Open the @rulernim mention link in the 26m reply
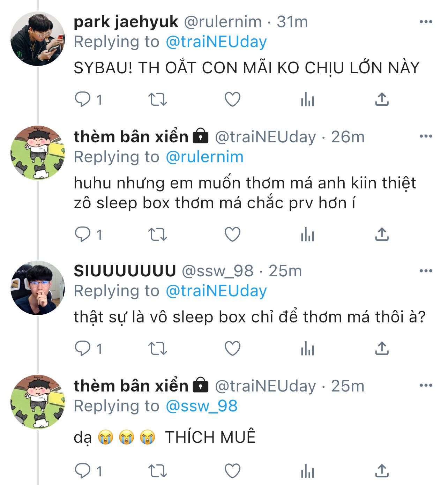This screenshot has width=448, height=485. coord(204,157)
